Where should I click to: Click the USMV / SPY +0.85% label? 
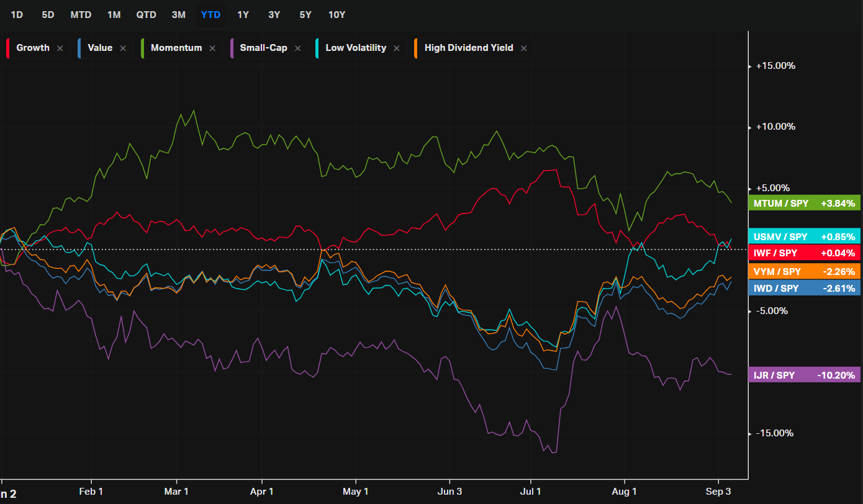point(805,236)
